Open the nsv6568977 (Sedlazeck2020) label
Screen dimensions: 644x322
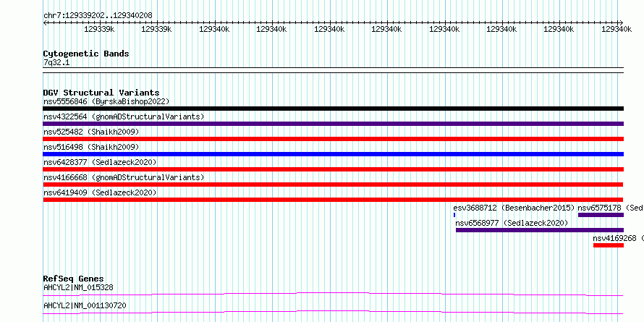512,223
